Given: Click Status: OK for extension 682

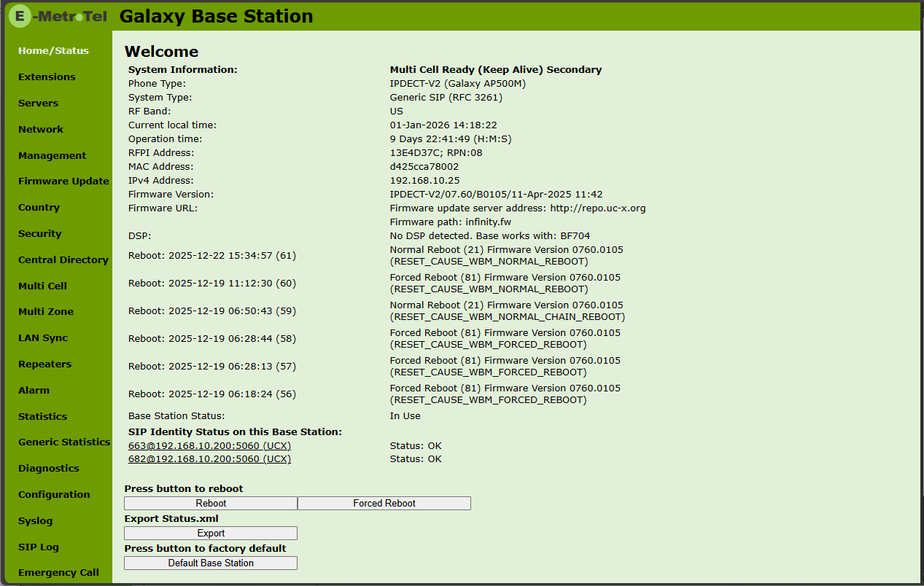Looking at the screenshot, I should pos(416,459).
